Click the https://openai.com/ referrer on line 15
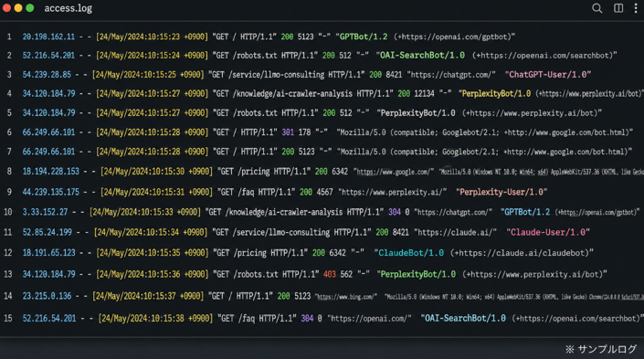 [369, 318]
